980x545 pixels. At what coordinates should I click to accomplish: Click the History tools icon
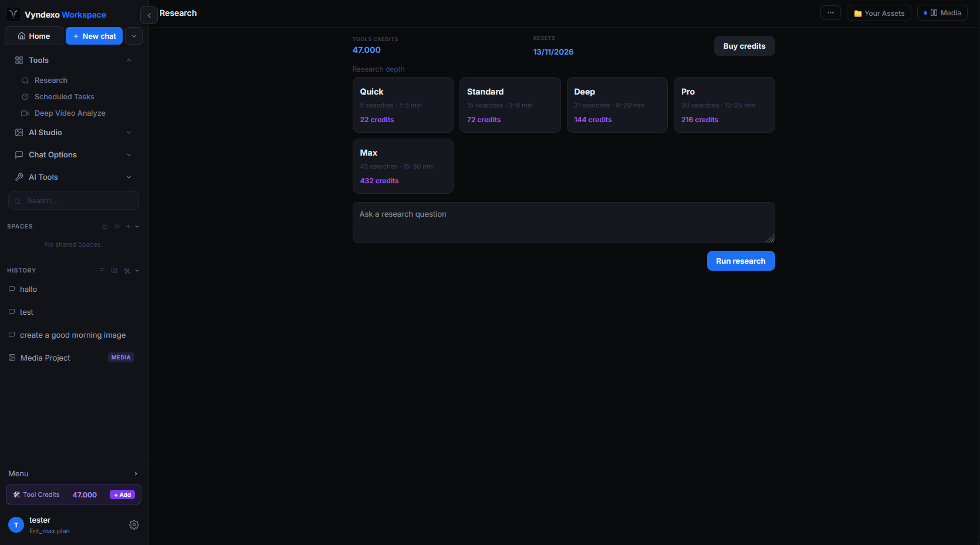[127, 271]
